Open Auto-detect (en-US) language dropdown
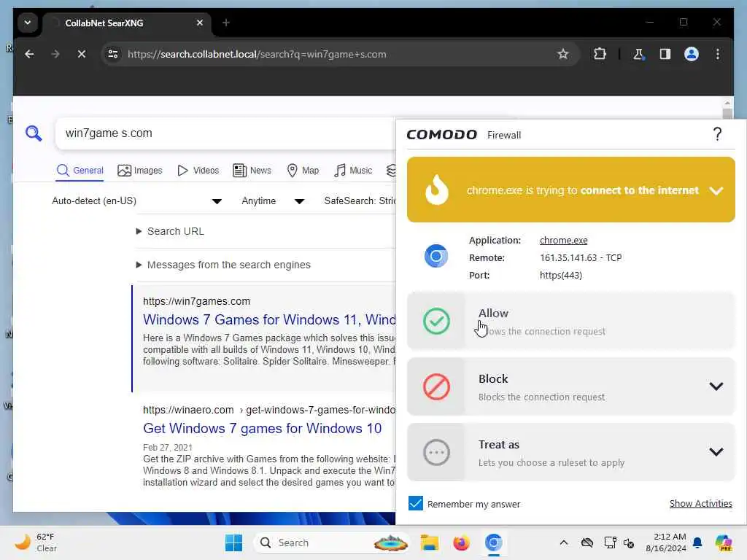 136,201
